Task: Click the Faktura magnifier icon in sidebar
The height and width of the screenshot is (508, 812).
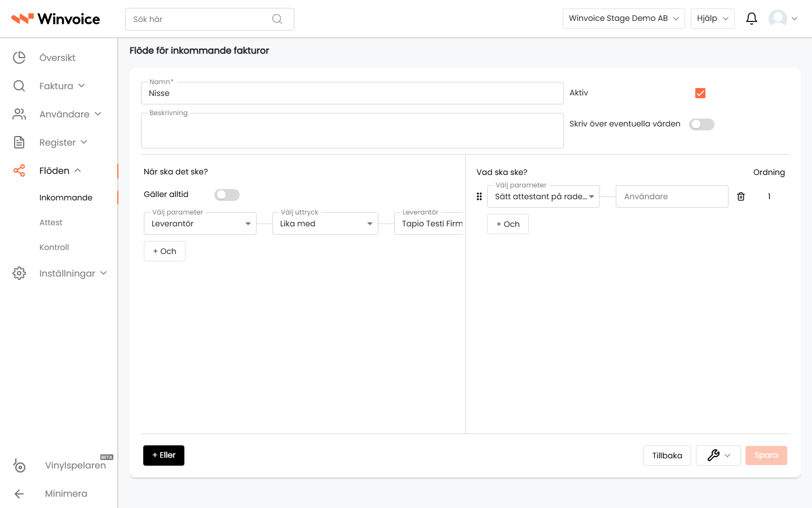Action: coord(19,86)
